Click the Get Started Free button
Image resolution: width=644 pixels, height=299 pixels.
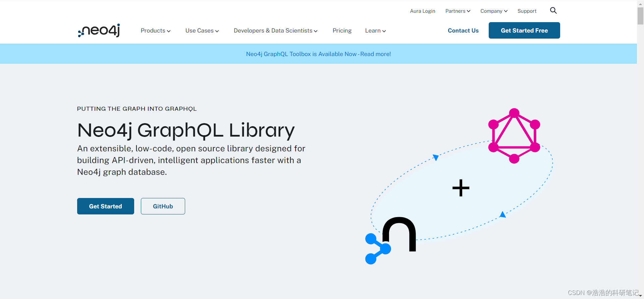click(524, 31)
